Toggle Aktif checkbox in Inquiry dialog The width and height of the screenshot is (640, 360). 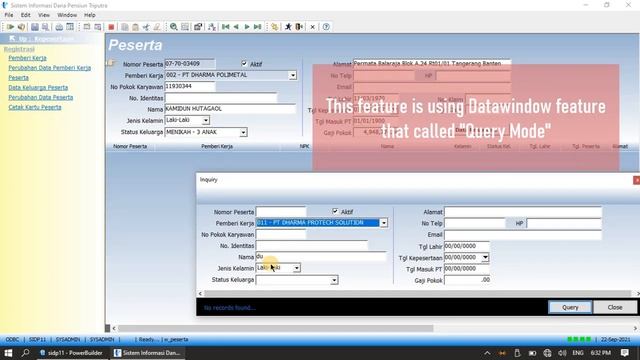[335, 211]
